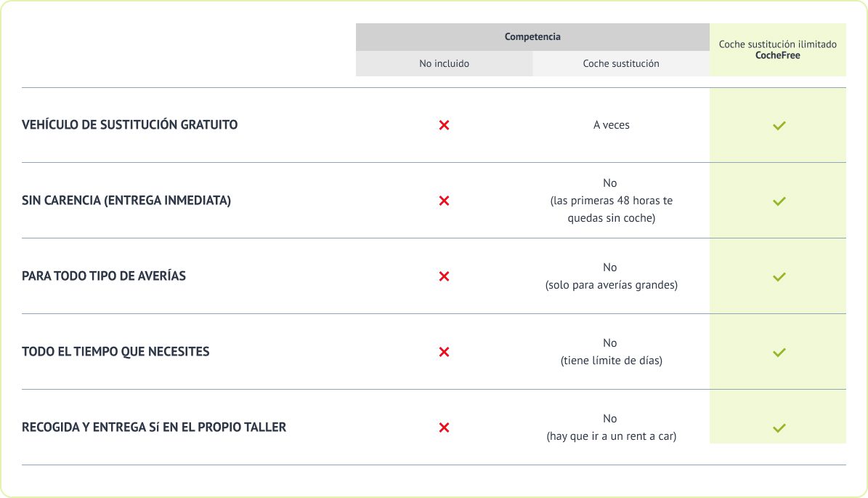Click green checkmark for Recogida y entrega row
Screen dimensions: 868x498
coord(779,428)
